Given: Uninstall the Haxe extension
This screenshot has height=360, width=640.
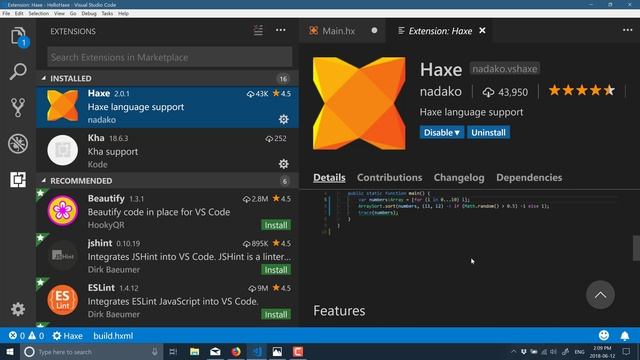Looking at the screenshot, I should click(489, 132).
